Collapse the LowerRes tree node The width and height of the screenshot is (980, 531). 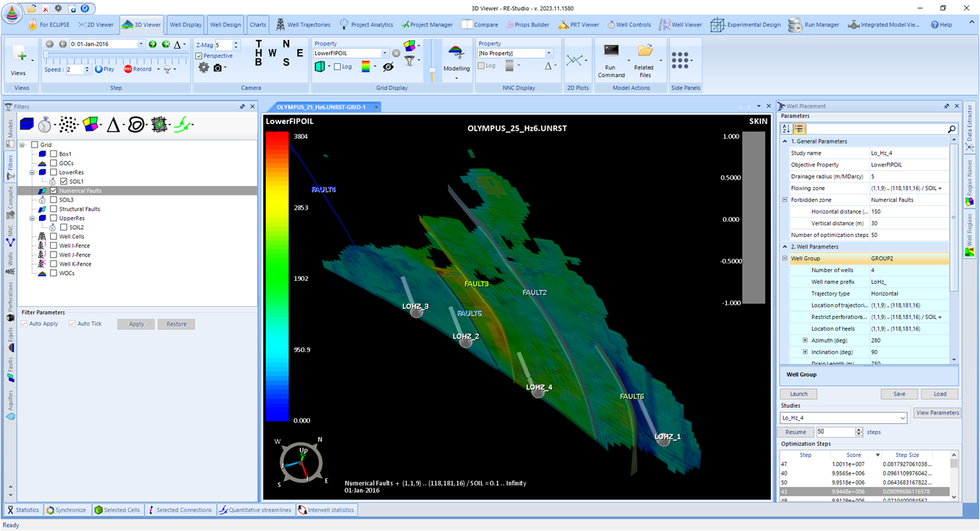[33, 172]
